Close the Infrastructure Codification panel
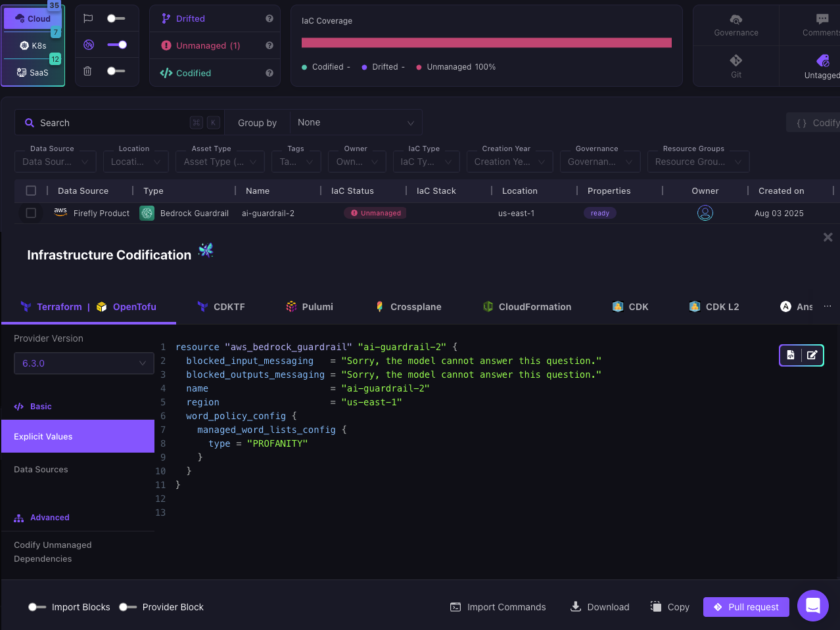The width and height of the screenshot is (840, 630). point(828,237)
